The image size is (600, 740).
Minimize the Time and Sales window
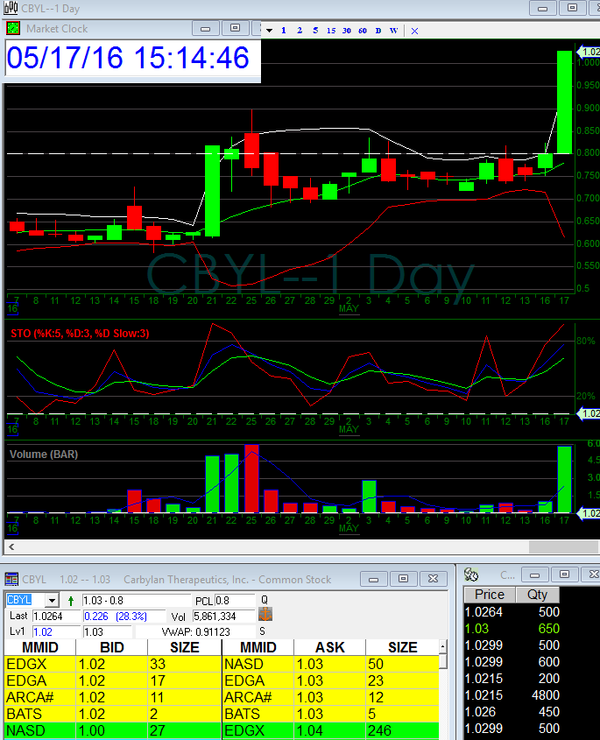click(x=534, y=574)
